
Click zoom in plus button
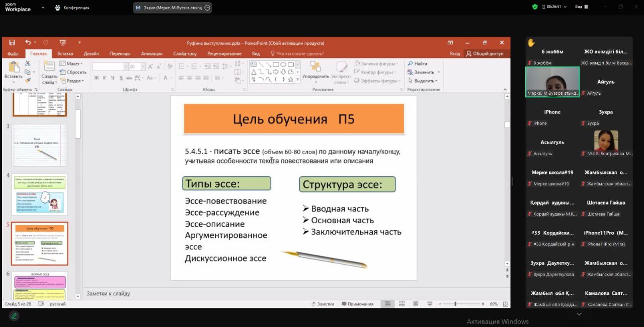click(x=483, y=304)
